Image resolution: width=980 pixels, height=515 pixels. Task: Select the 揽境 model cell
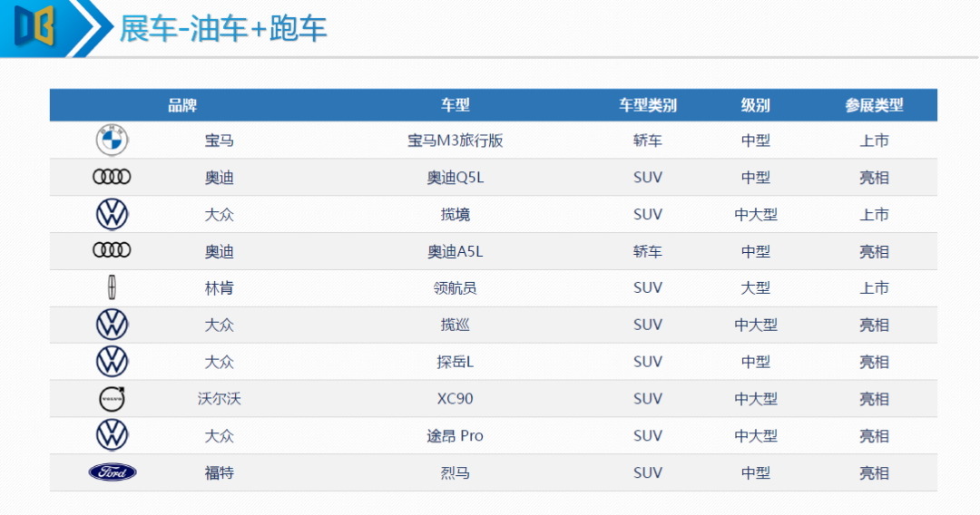coord(455,215)
